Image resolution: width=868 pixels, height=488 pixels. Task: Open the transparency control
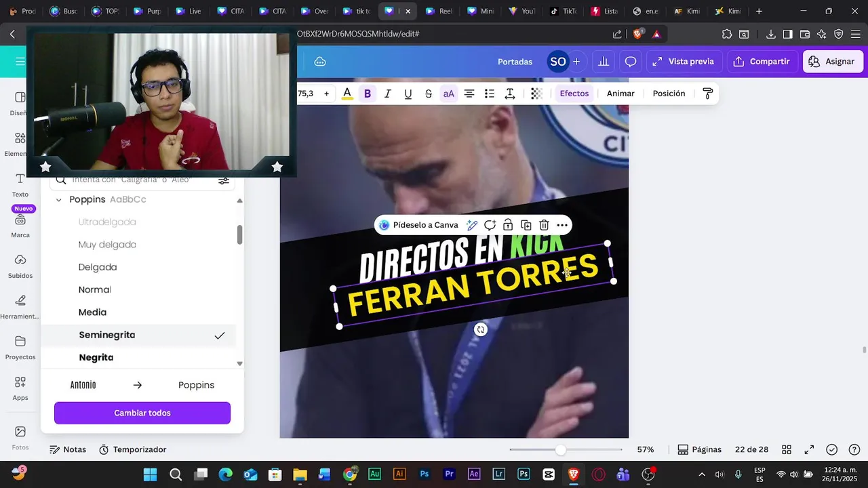click(536, 94)
